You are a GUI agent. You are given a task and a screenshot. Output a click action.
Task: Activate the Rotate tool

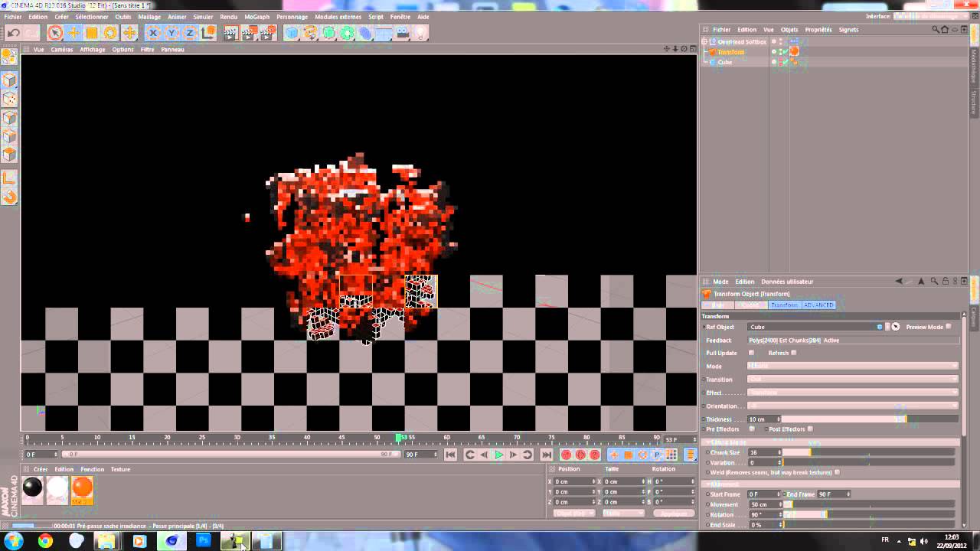pos(110,33)
